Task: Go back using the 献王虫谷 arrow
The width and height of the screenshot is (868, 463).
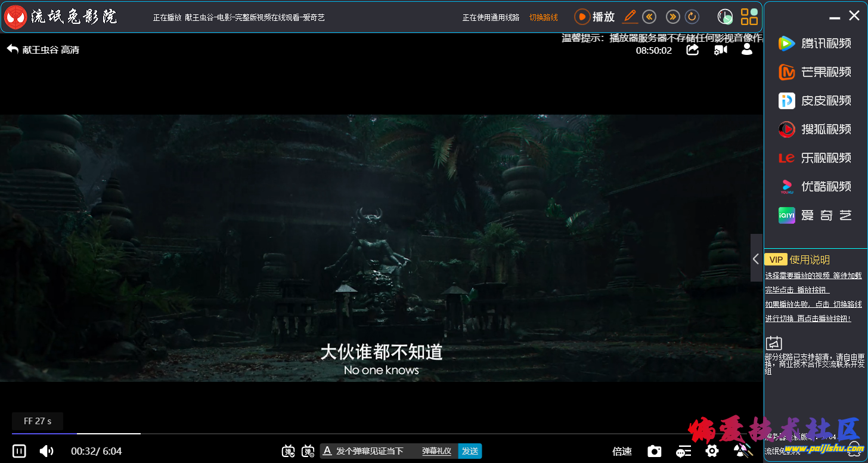Action: pos(13,50)
